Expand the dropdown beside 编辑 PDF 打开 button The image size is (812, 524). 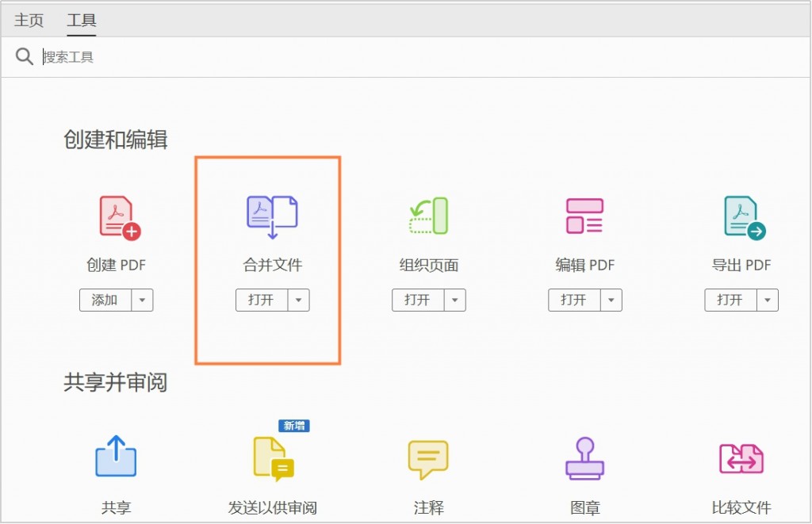(610, 300)
